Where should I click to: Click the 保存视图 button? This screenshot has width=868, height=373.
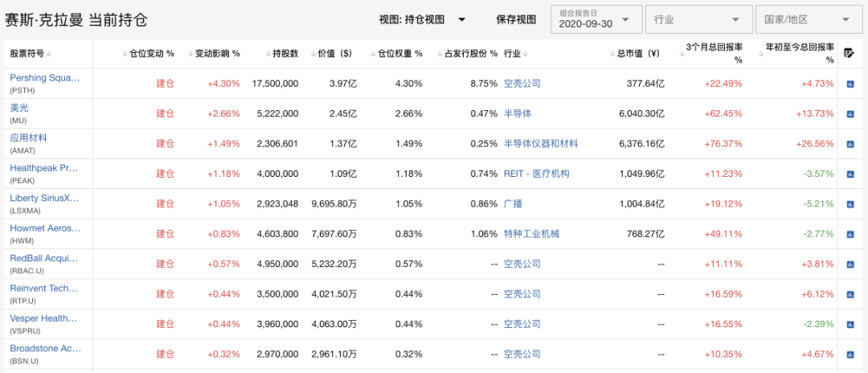coord(516,20)
